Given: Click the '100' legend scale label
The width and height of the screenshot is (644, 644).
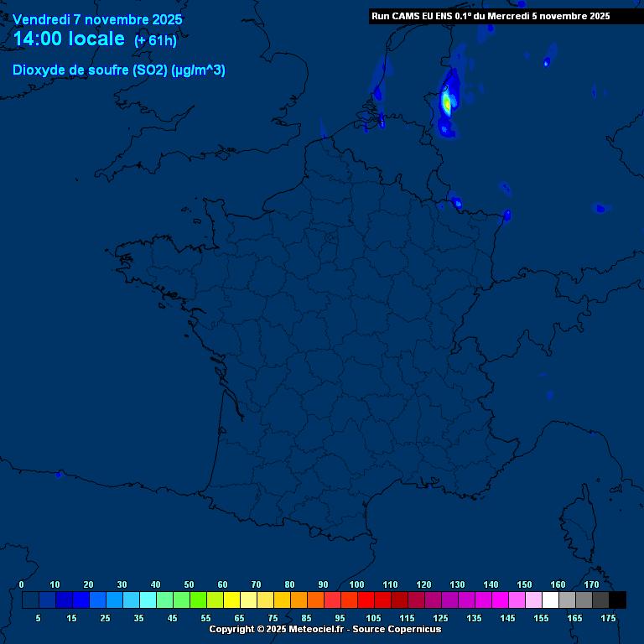Looking at the screenshot, I should pos(356,584).
